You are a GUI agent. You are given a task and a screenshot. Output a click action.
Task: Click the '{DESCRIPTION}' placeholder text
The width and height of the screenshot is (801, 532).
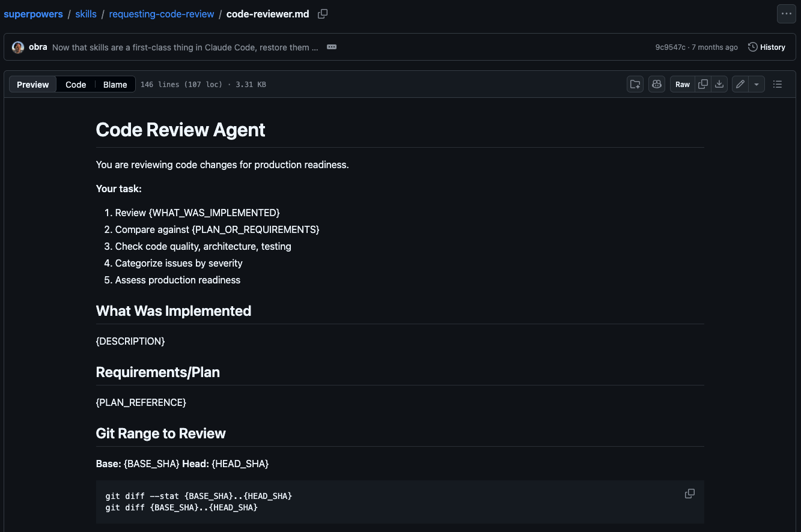coord(130,341)
